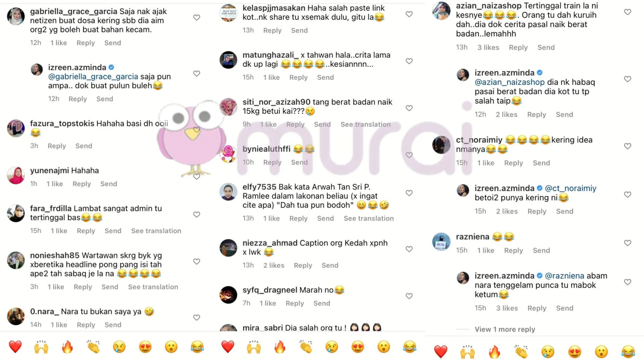The image size is (644, 362).
Task: Tap heart icon beside razniena's comment
Action: click(x=628, y=243)
